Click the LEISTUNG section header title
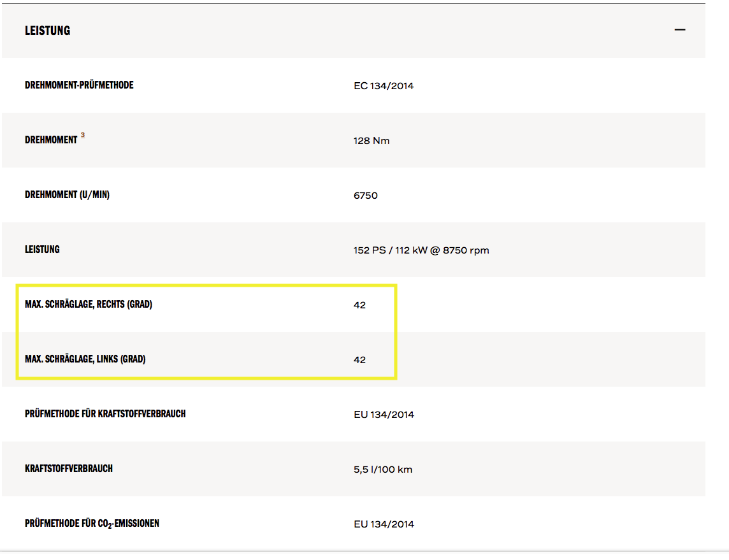Viewport: 729px width, 560px height. [48, 31]
